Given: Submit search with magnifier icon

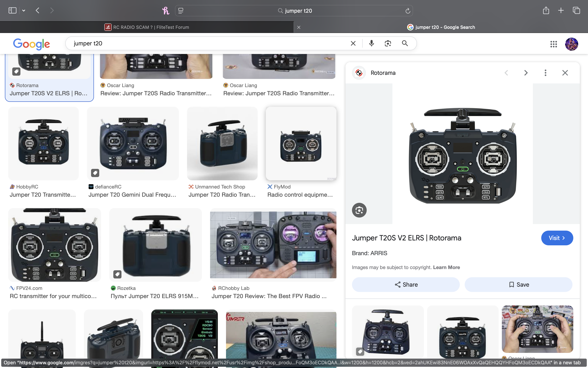Looking at the screenshot, I should [405, 43].
